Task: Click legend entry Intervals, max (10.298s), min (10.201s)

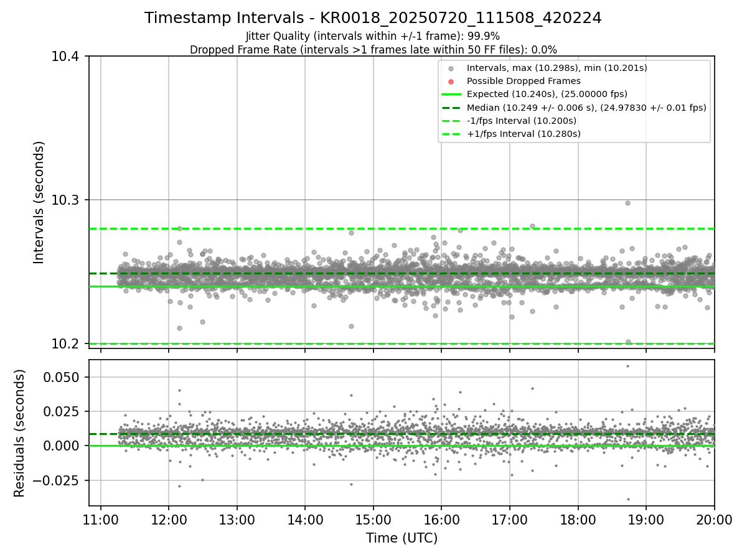Action: [557, 68]
